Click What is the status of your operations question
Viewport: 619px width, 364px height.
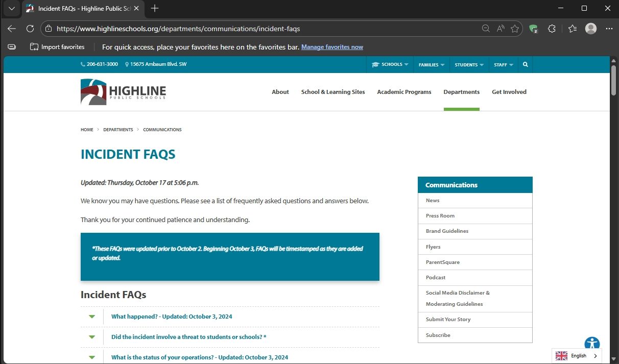click(x=200, y=357)
